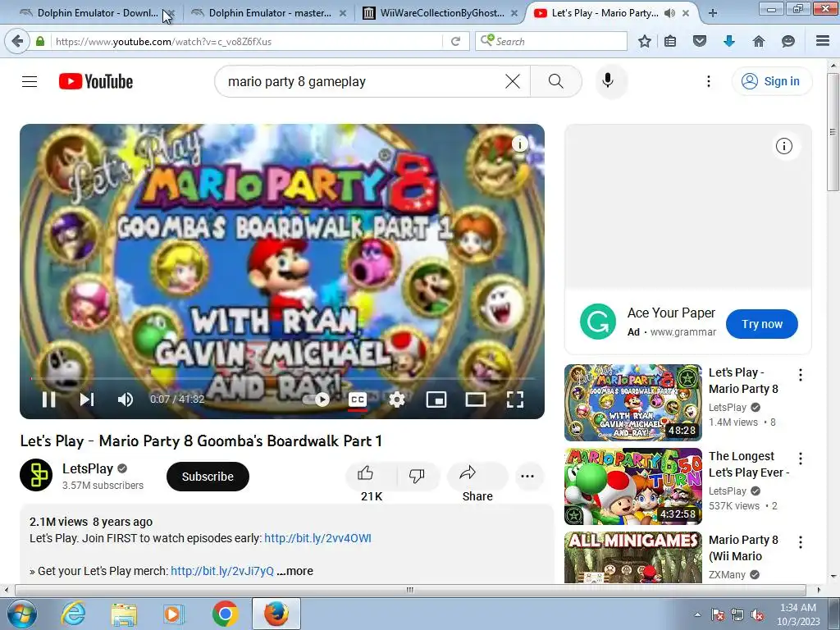Bookmark this page star icon
Screen dimensions: 840x630
[x=645, y=41]
